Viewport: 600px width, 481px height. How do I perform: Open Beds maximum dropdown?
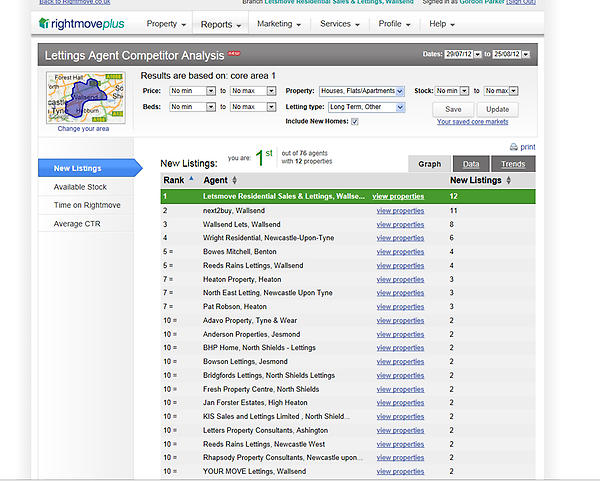(x=271, y=107)
